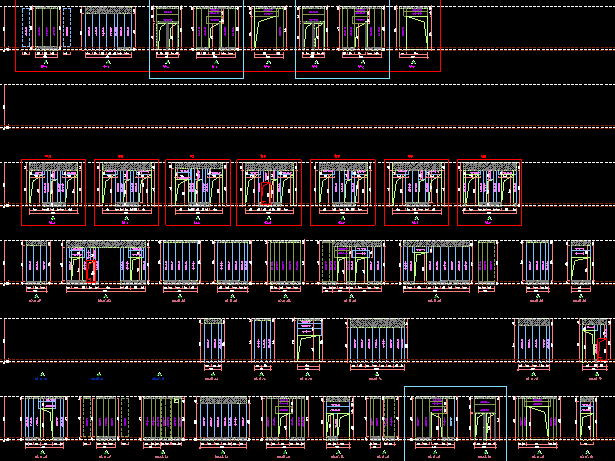Select red marker box in fourth-row rightmost drawing

click(602, 349)
